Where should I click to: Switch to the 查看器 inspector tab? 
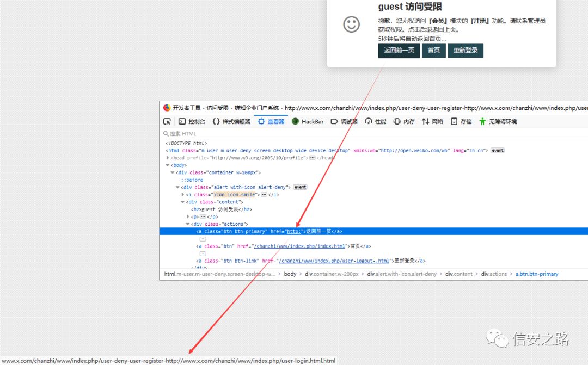pyautogui.click(x=271, y=121)
